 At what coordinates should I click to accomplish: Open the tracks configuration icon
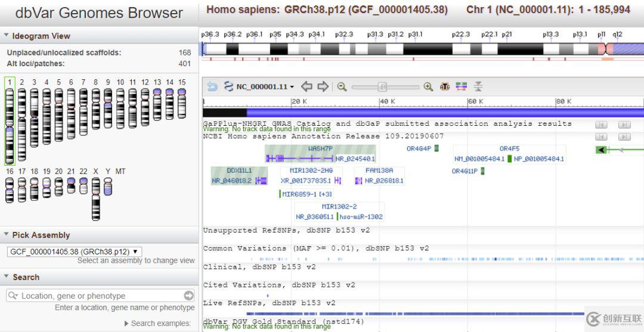(x=461, y=86)
